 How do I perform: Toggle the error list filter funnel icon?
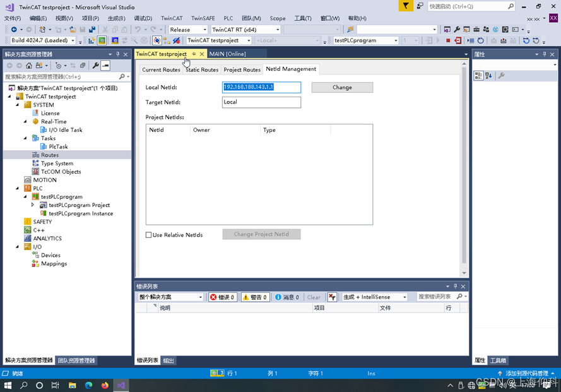tap(332, 297)
